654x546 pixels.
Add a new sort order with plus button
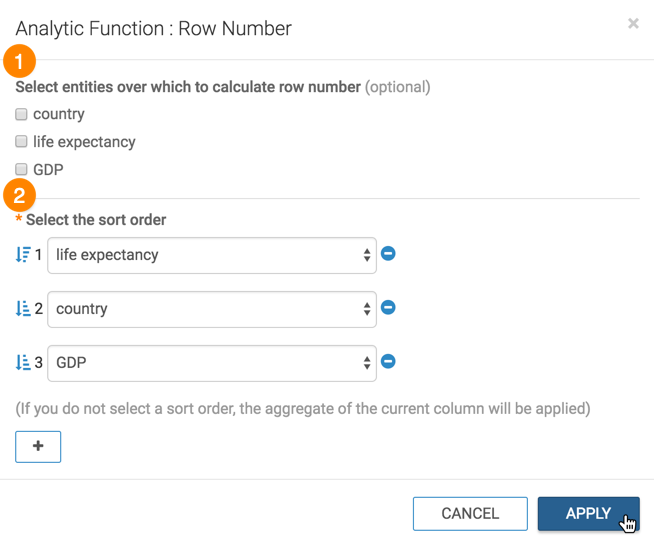[x=38, y=447]
